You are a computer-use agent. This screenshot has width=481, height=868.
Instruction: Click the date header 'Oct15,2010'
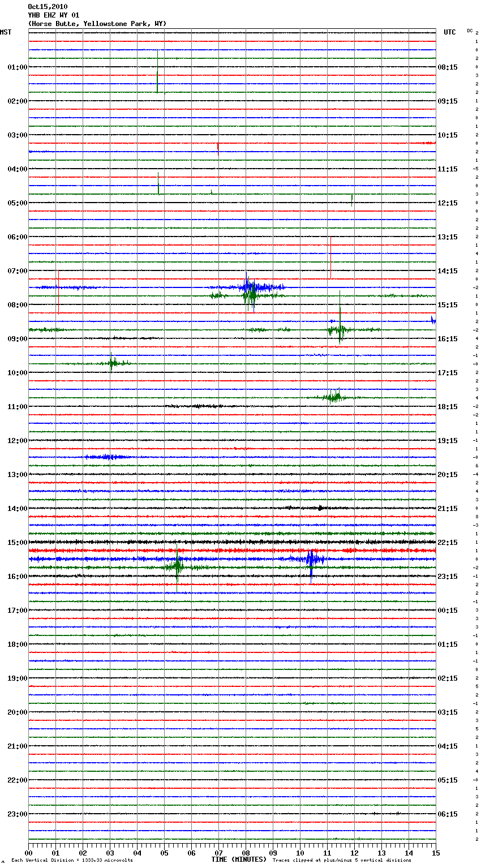[48, 7]
